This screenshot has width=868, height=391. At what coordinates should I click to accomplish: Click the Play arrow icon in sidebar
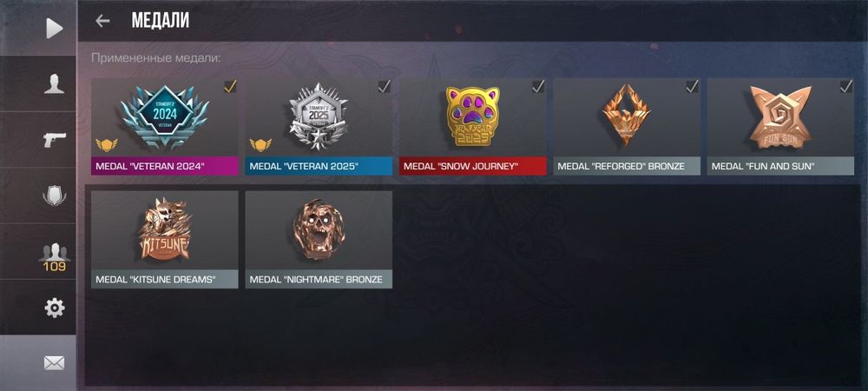click(54, 28)
